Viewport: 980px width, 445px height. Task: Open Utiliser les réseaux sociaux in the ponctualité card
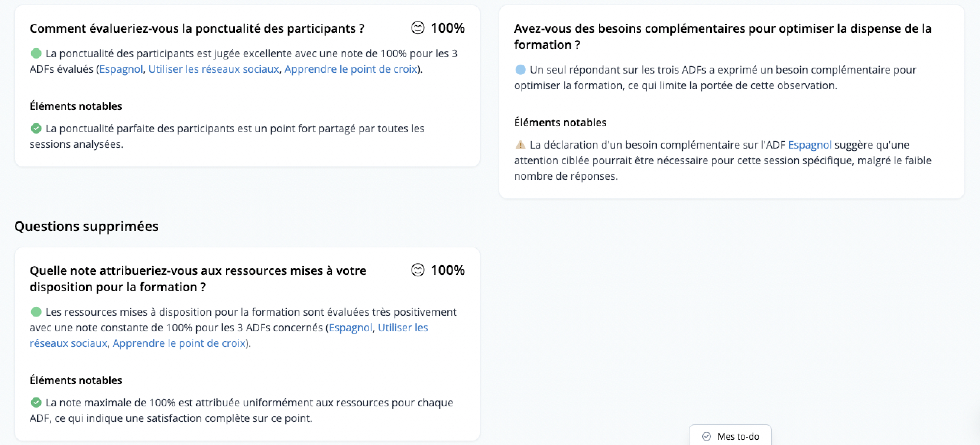pos(214,69)
